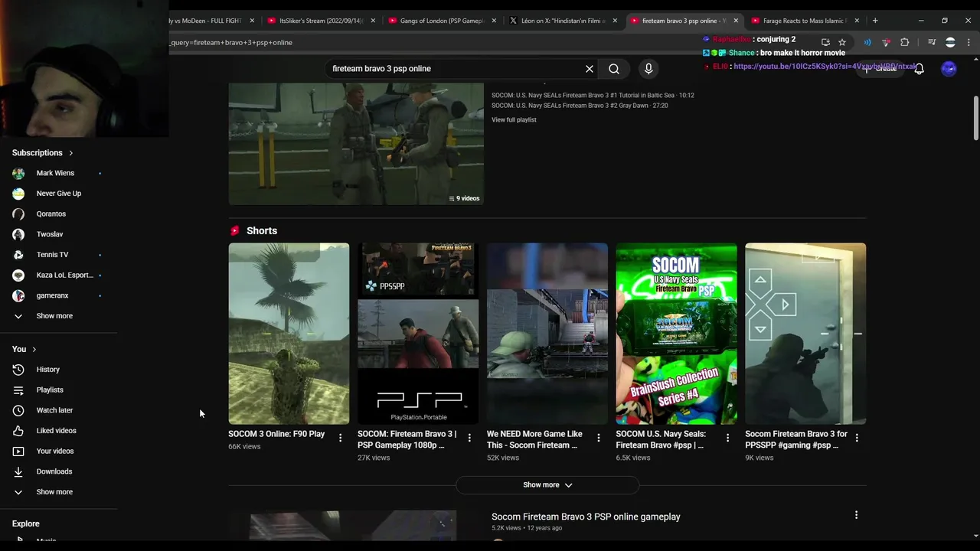The width and height of the screenshot is (980, 551).
Task: Open the You section header
Action: [x=24, y=349]
